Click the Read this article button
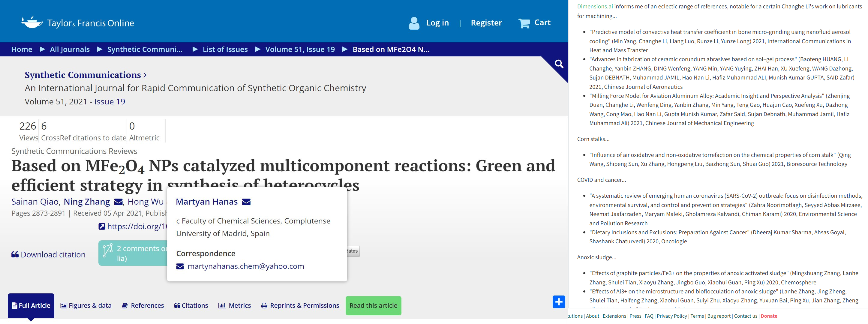The width and height of the screenshot is (868, 324). pyautogui.click(x=373, y=305)
